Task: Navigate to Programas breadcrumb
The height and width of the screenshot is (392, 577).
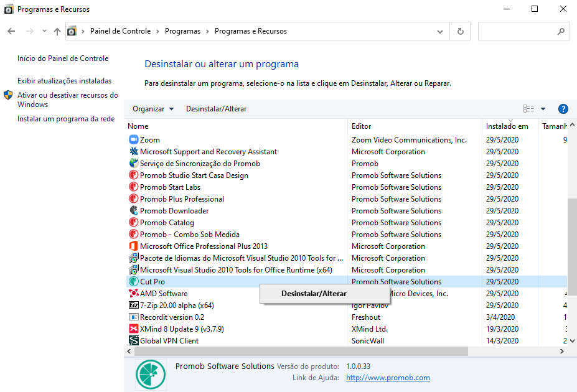Action: (182, 31)
